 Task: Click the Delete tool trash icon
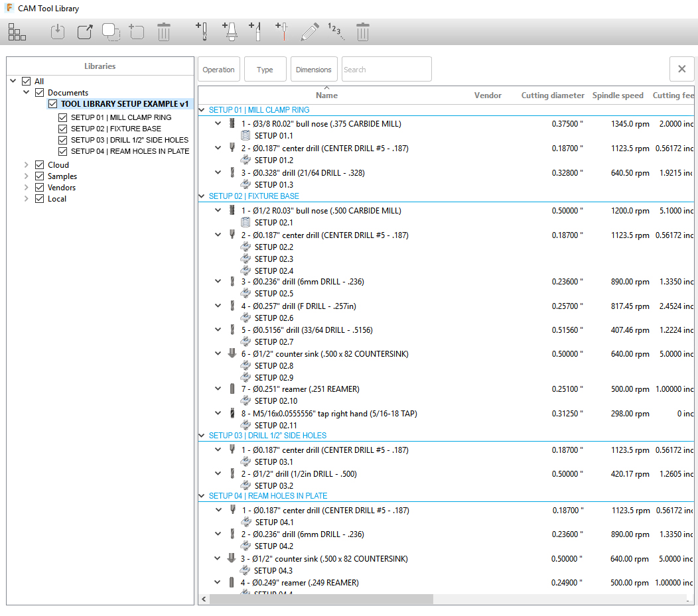coord(363,32)
